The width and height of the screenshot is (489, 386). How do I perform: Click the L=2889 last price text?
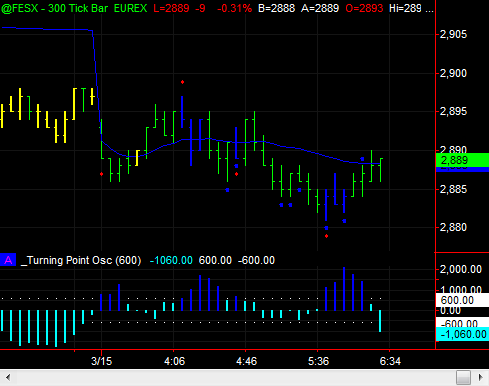tap(171, 8)
